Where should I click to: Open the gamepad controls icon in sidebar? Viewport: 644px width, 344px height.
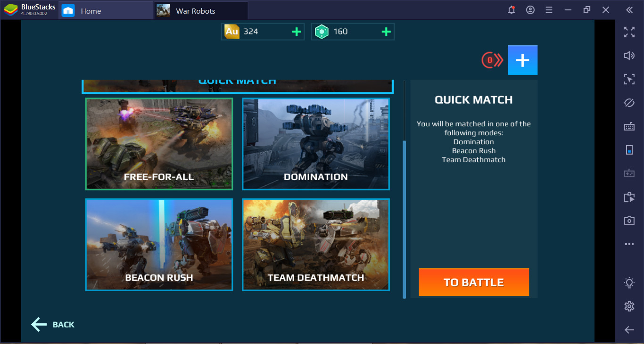tap(629, 173)
